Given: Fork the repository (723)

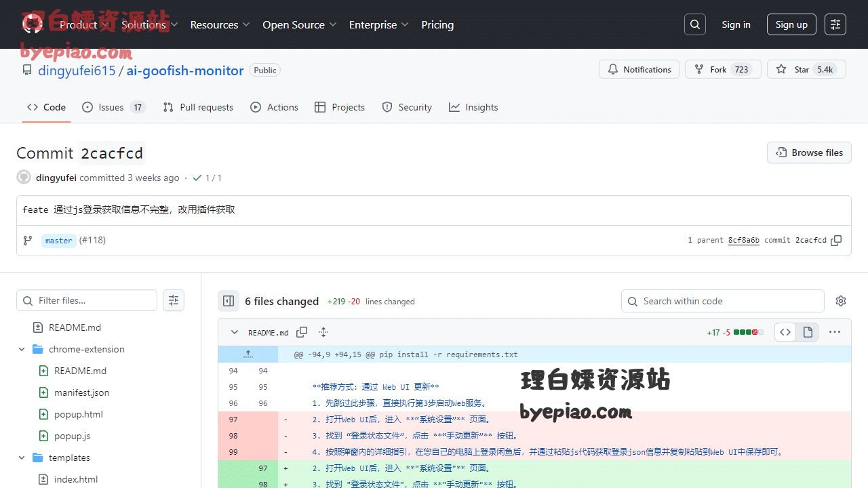Looking at the screenshot, I should 723,69.
